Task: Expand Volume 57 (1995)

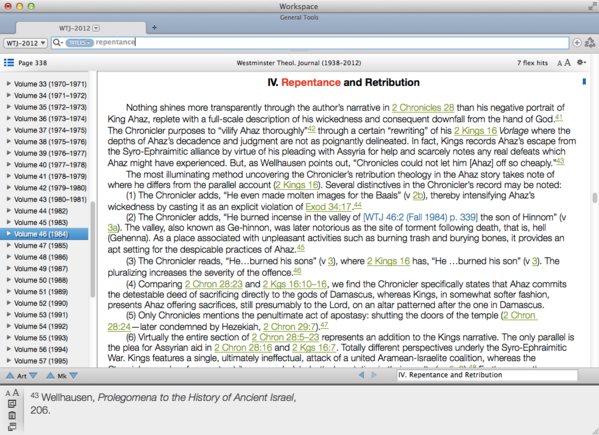Action: pyautogui.click(x=9, y=360)
